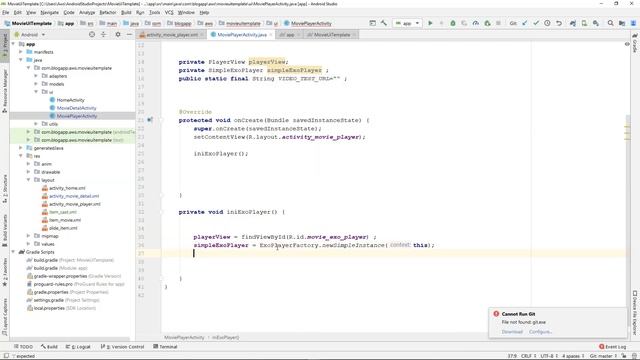
Task: Select HomeActivity in project tree
Action: click(x=71, y=100)
